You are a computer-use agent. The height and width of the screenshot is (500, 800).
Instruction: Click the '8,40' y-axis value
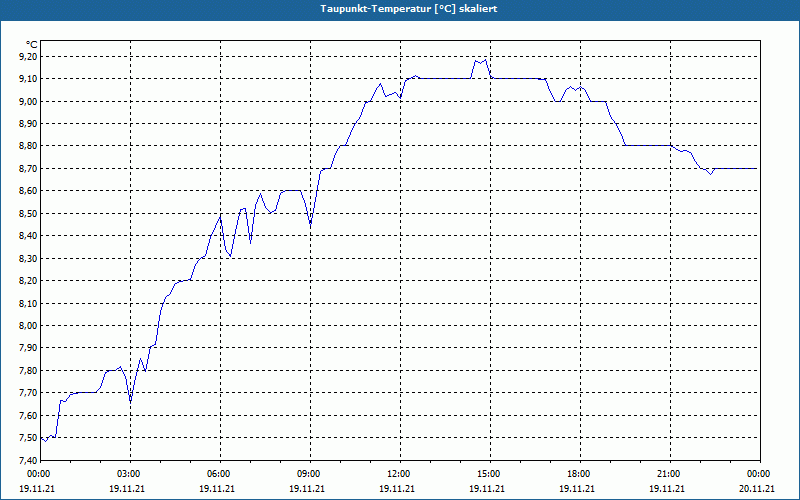coord(29,236)
